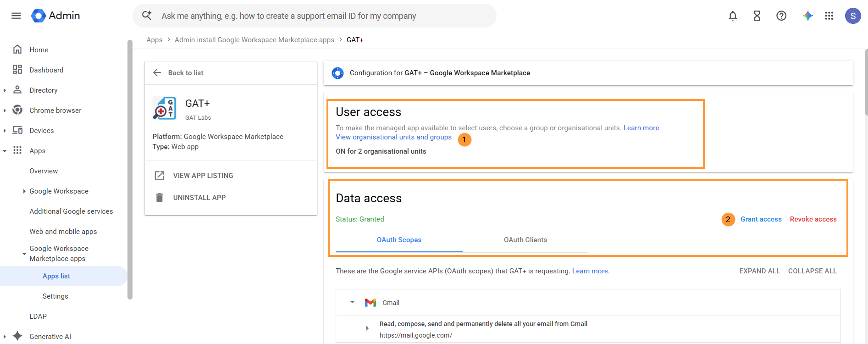The width and height of the screenshot is (868, 344).
Task: Click the Dashboard icon in sidebar
Action: [x=17, y=70]
